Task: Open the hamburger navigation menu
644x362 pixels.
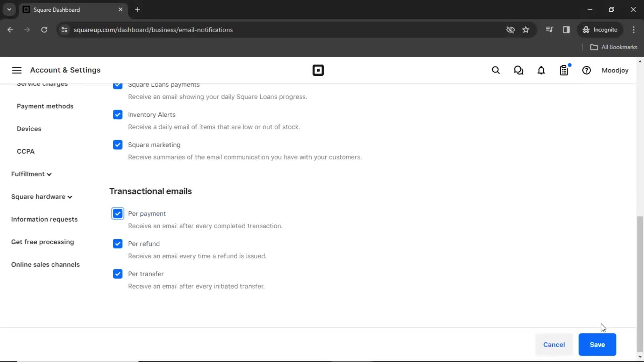Action: 17,70
